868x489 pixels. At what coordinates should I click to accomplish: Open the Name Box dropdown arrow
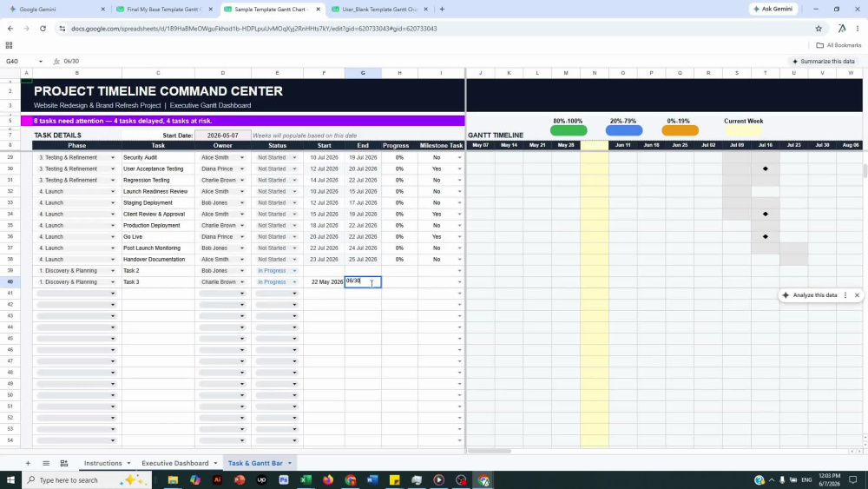click(x=41, y=62)
